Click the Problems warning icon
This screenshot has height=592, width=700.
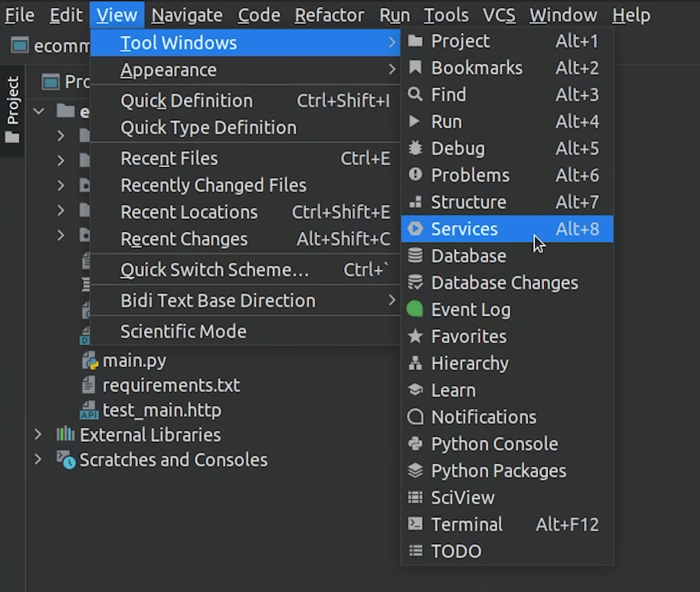(415, 175)
